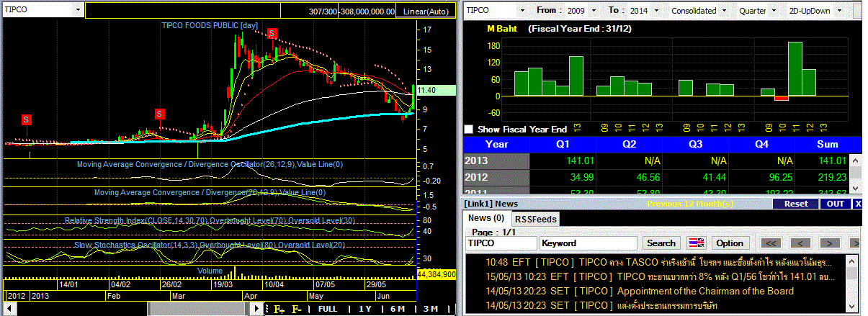868x316 pixels.
Task: Open chart symbol TIPCO dropdown
Action: (x=77, y=11)
